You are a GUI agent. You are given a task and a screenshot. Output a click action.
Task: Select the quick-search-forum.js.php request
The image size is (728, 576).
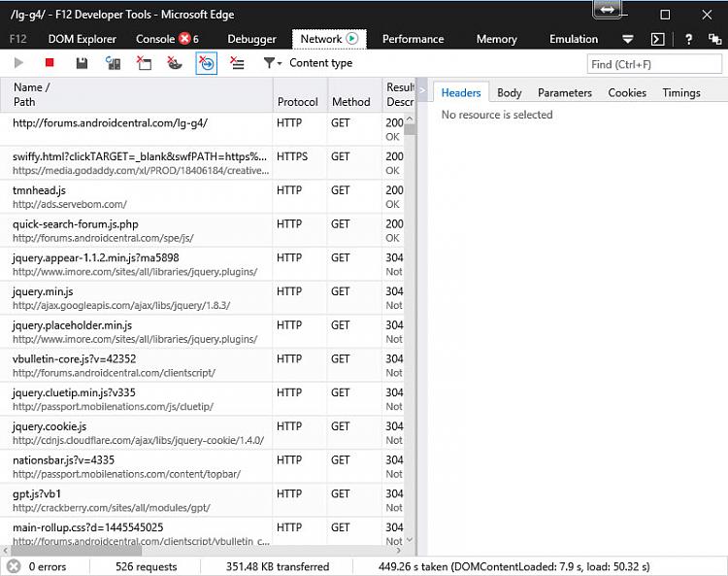(x=202, y=230)
